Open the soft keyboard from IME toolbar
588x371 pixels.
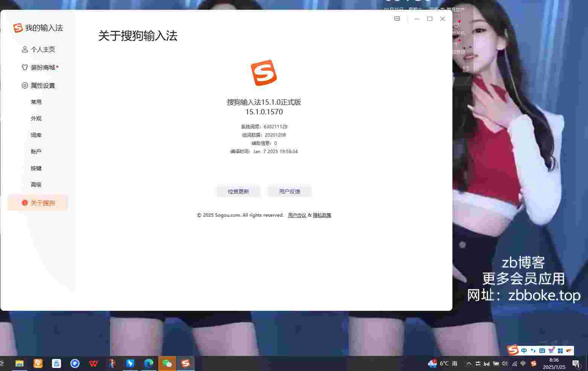point(542,351)
